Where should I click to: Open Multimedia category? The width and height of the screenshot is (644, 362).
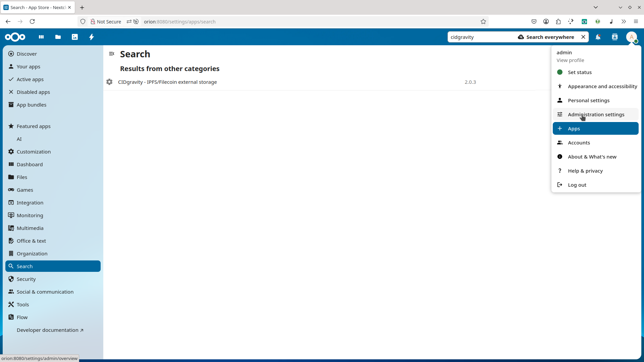(x=53, y=228)
